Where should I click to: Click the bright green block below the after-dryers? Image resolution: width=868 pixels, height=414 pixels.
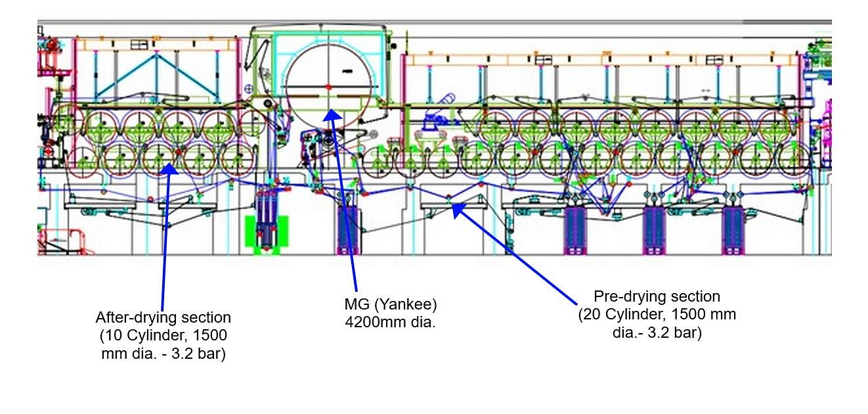click(266, 234)
